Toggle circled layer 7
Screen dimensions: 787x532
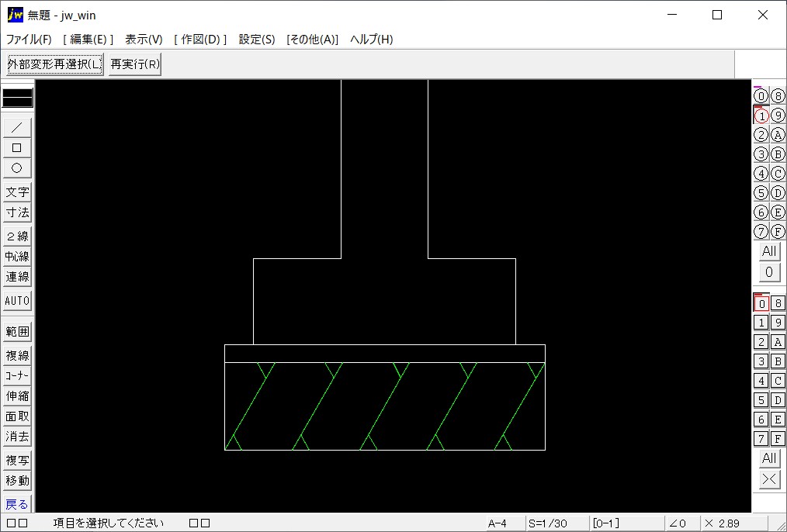point(761,231)
